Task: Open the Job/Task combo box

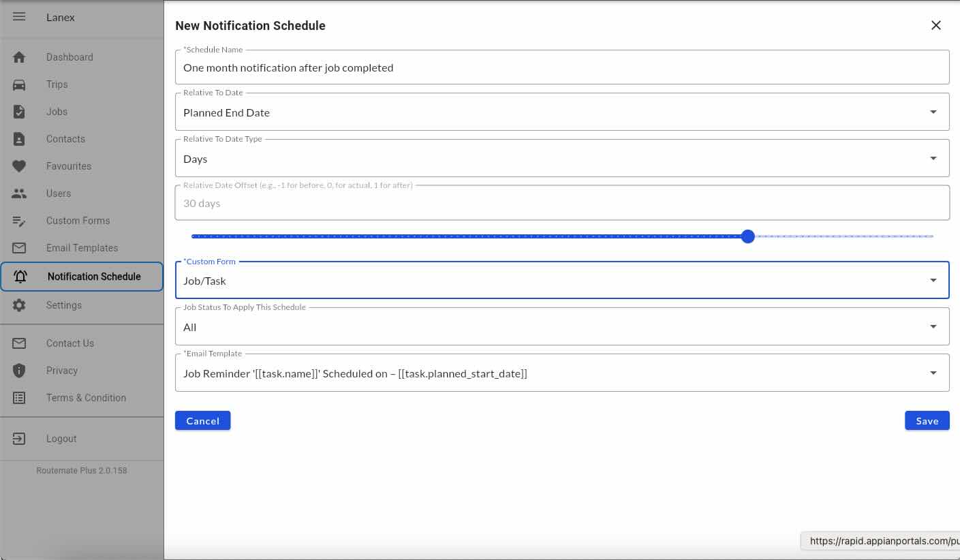Action: [562, 280]
